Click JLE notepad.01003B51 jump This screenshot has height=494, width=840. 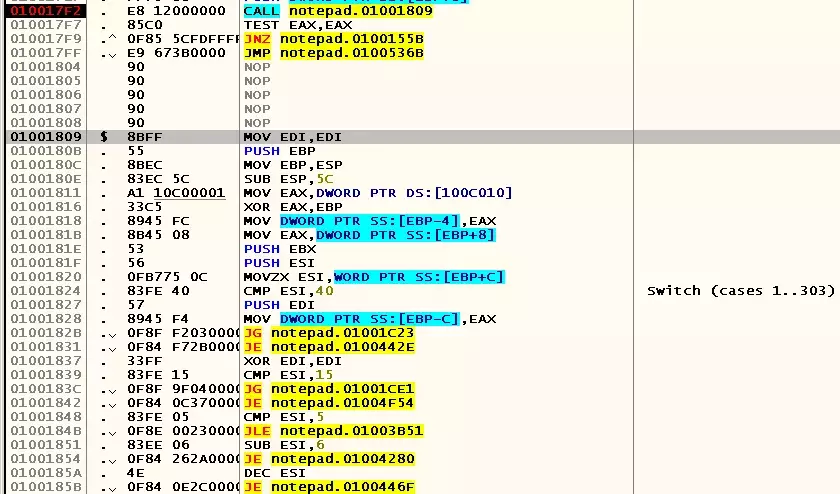click(x=334, y=431)
